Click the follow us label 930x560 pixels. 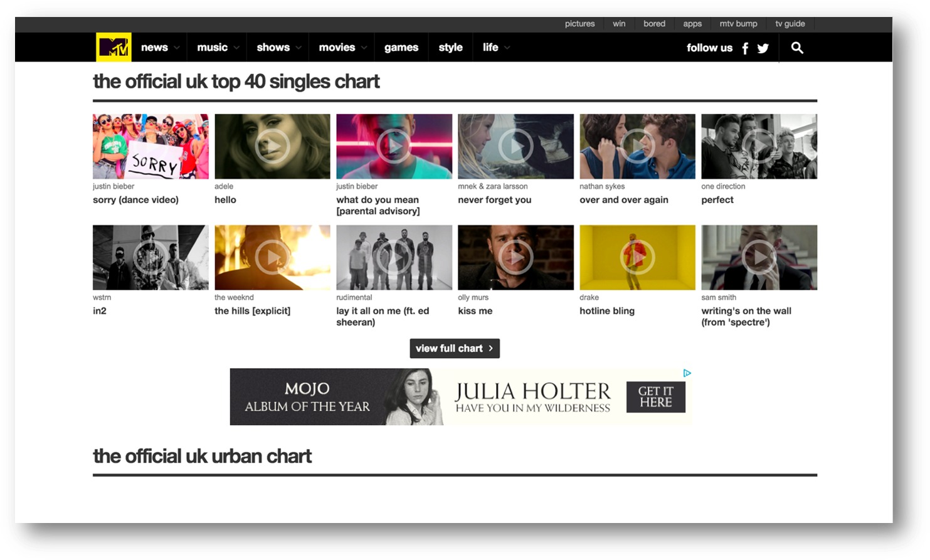tap(709, 48)
